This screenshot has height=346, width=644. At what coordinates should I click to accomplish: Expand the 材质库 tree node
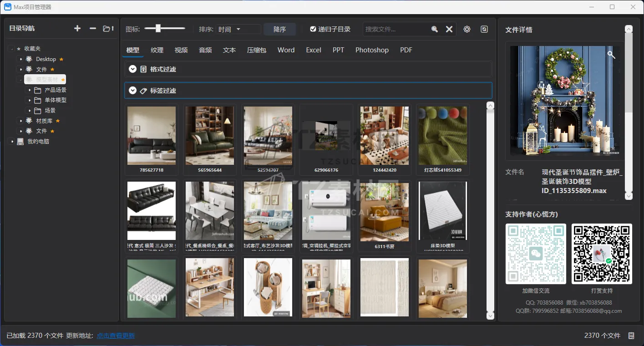tap(21, 121)
